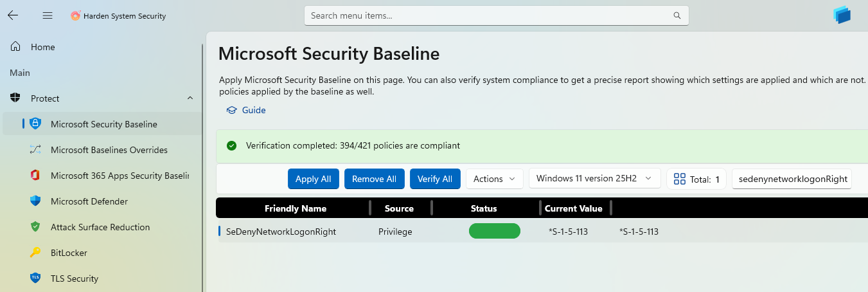Image resolution: width=868 pixels, height=292 pixels.
Task: Go back with the back arrow
Action: [x=13, y=15]
